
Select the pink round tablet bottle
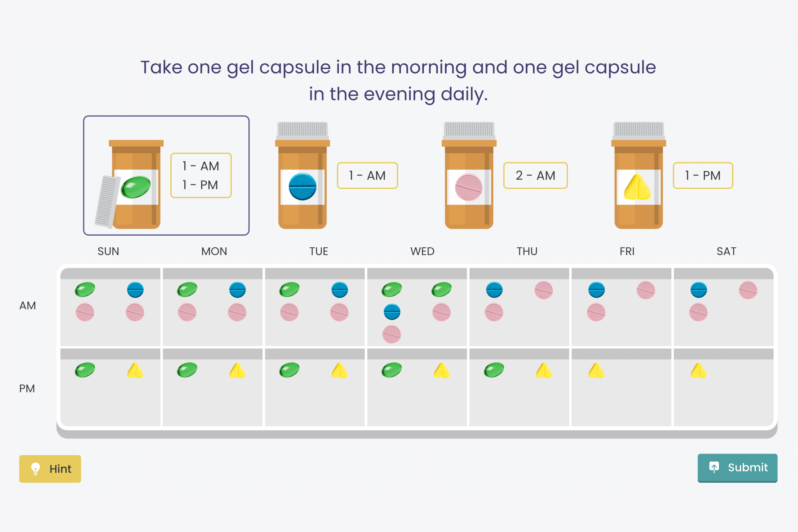(x=469, y=175)
